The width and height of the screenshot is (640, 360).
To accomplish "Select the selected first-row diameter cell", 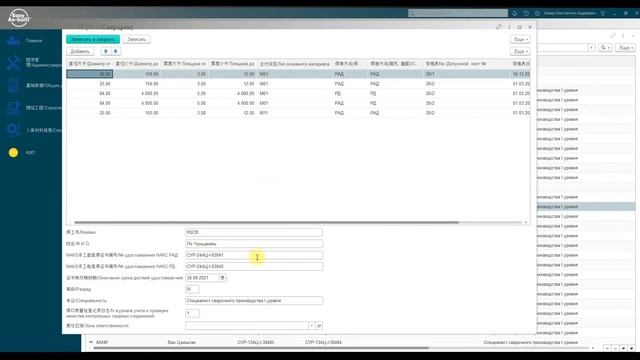I will click(90, 74).
